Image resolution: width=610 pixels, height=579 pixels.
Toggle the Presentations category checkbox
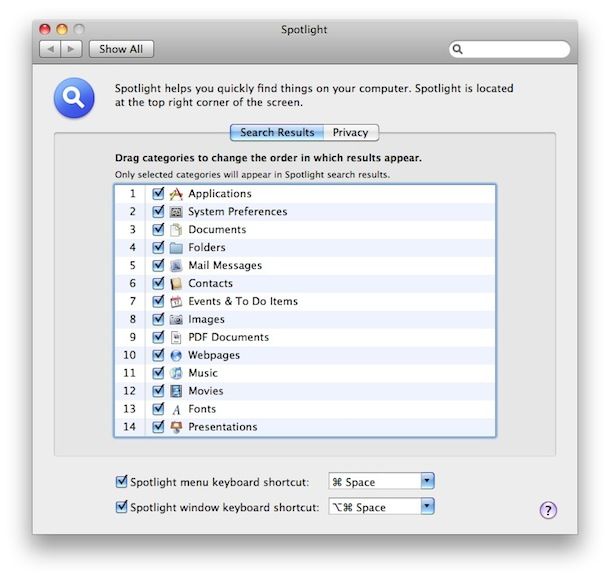(x=158, y=426)
